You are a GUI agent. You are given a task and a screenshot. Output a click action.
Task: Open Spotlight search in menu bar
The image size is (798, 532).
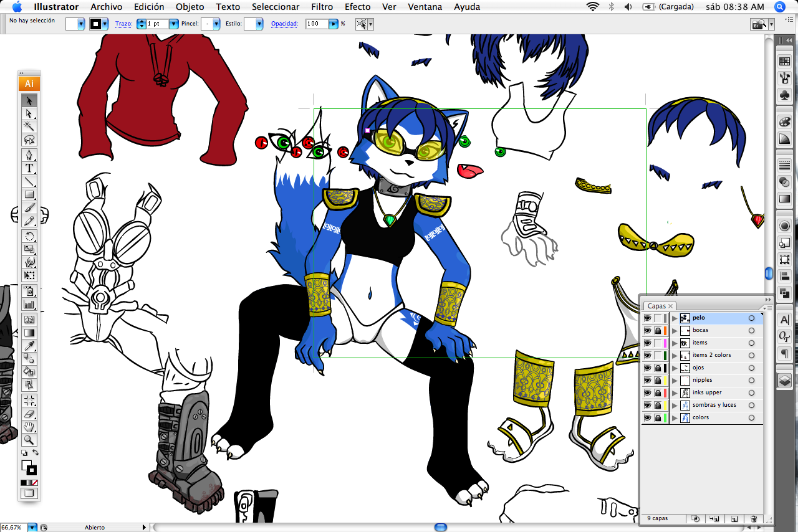click(x=779, y=7)
